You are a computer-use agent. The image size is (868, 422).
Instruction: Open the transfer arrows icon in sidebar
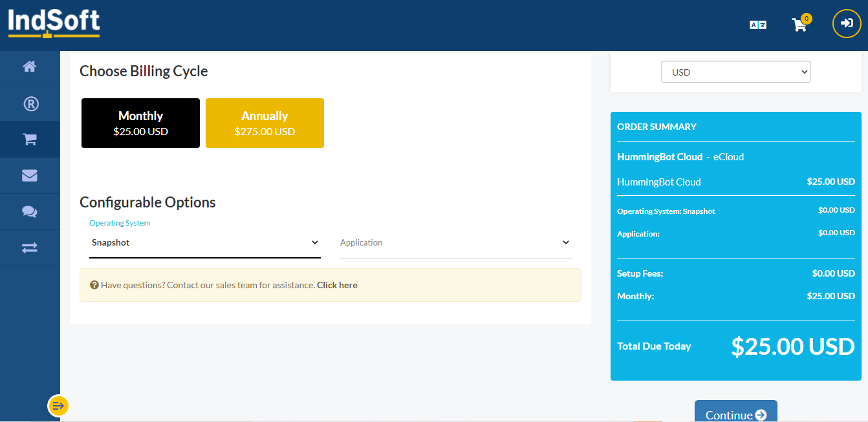tap(30, 248)
